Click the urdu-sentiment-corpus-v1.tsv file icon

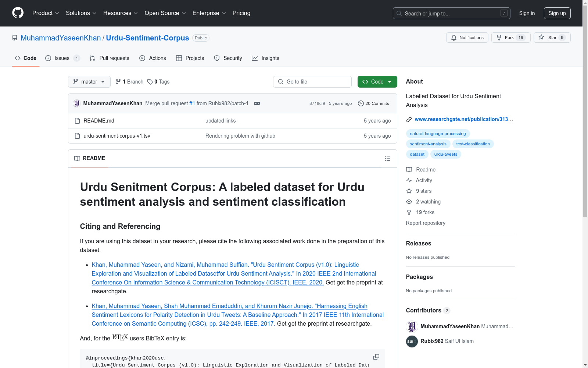(x=77, y=136)
